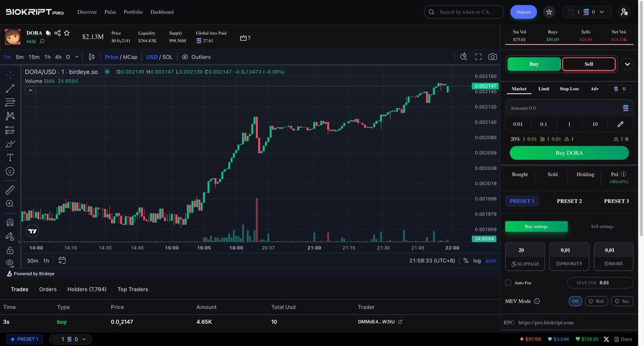The image size is (644, 346).
Task: Open the watchlist star button in header
Action: (x=549, y=12)
